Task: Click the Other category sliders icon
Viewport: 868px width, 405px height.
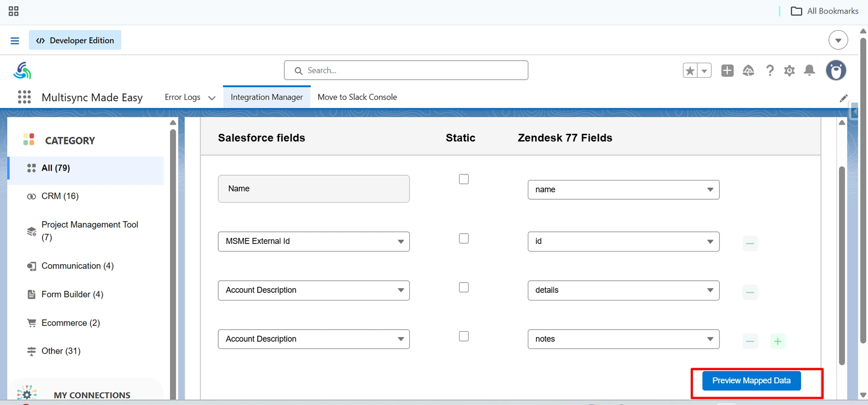Action: pyautogui.click(x=31, y=351)
